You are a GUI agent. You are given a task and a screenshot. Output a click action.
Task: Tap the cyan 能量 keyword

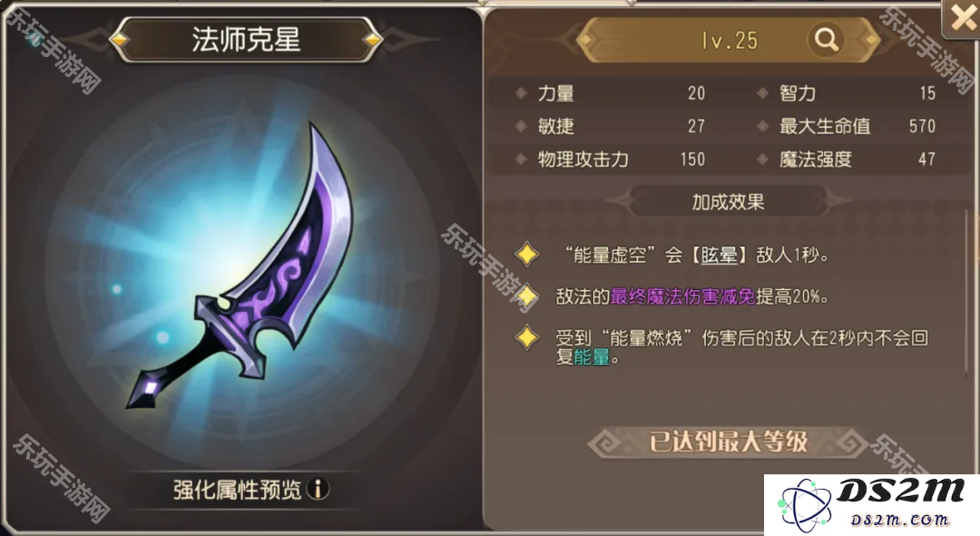[x=592, y=357]
